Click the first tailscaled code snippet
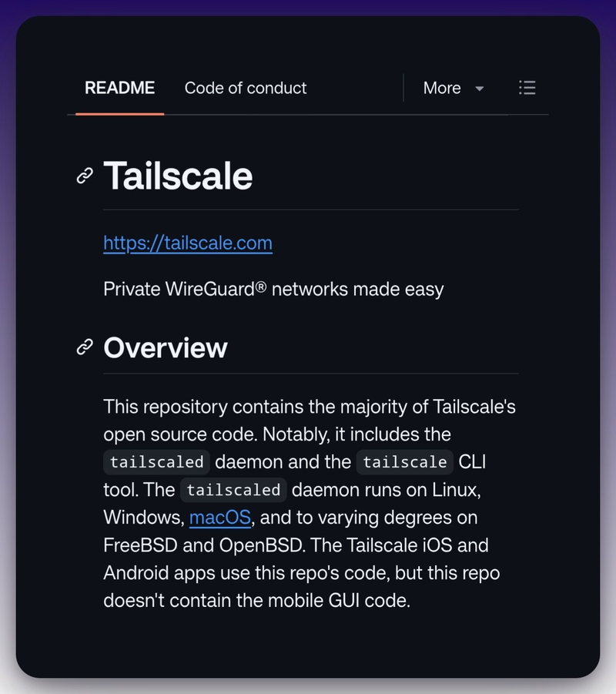 156,462
